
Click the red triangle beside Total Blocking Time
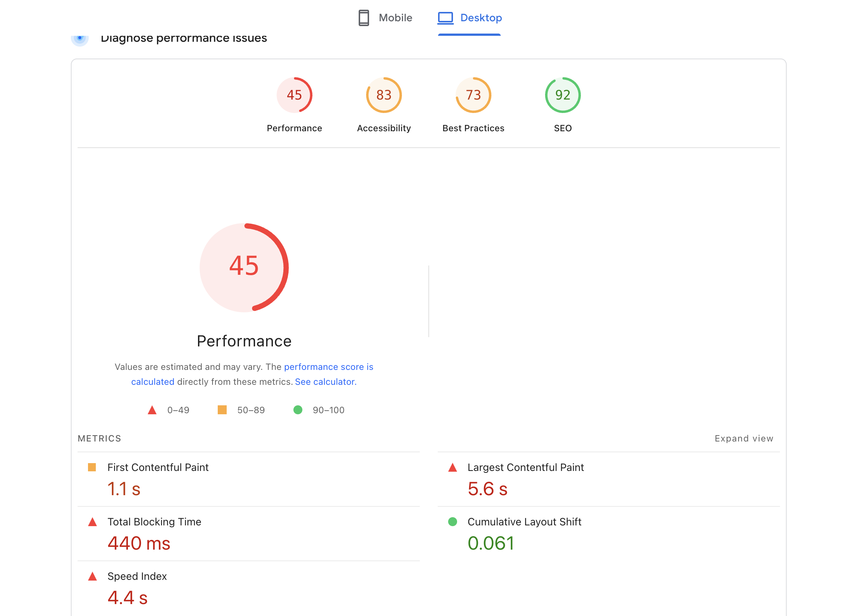click(92, 522)
